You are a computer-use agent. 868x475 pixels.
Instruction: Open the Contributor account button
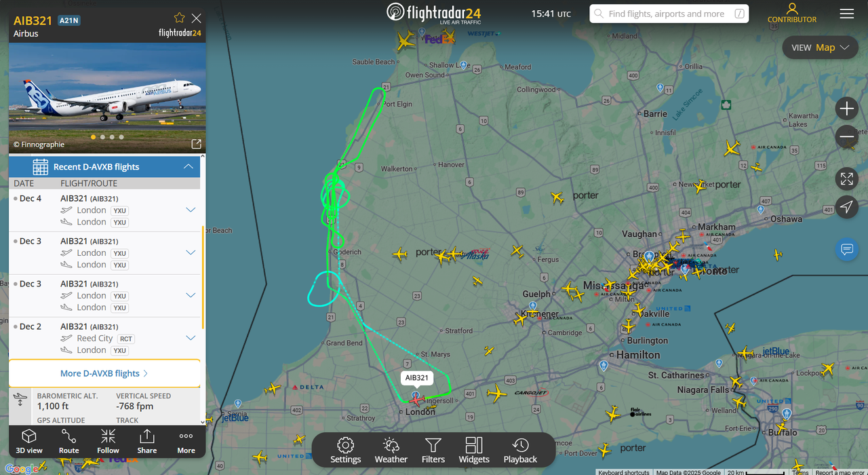792,14
